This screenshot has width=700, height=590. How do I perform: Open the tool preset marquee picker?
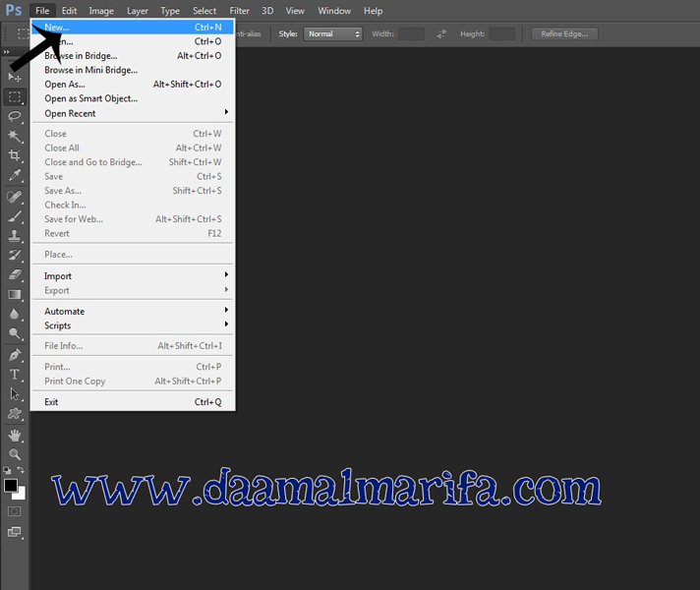click(22, 34)
